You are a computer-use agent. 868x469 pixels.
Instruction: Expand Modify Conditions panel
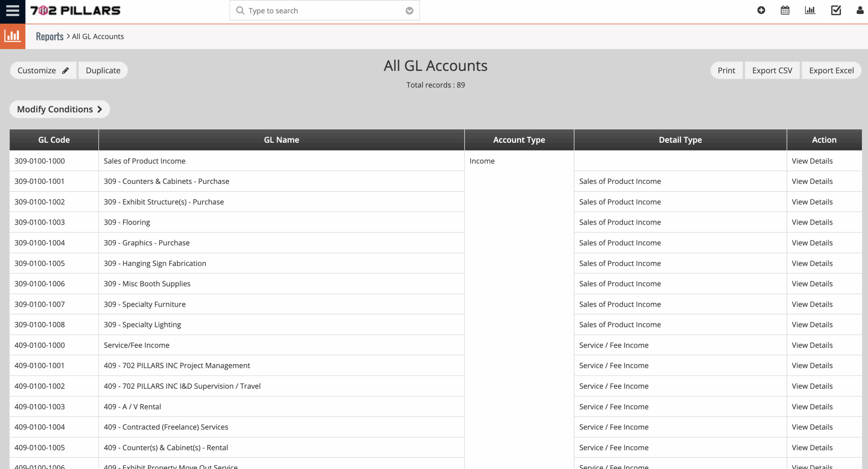60,109
